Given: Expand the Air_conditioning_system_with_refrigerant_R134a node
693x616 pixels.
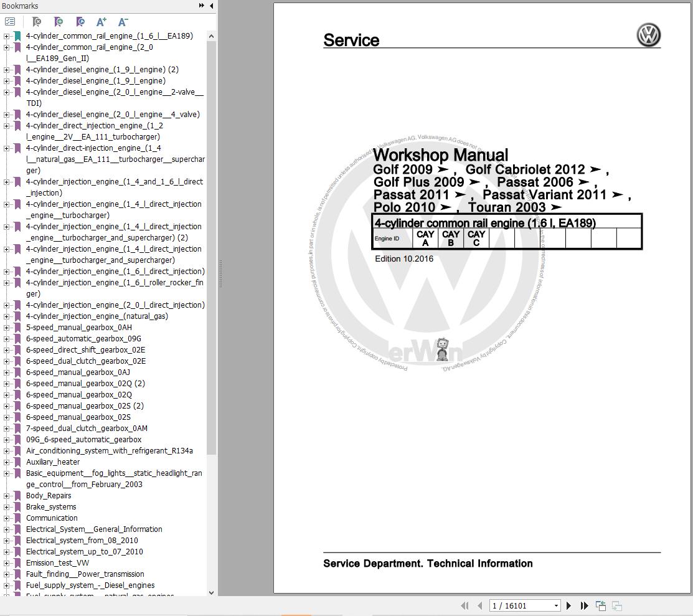Looking at the screenshot, I should 6,451.
